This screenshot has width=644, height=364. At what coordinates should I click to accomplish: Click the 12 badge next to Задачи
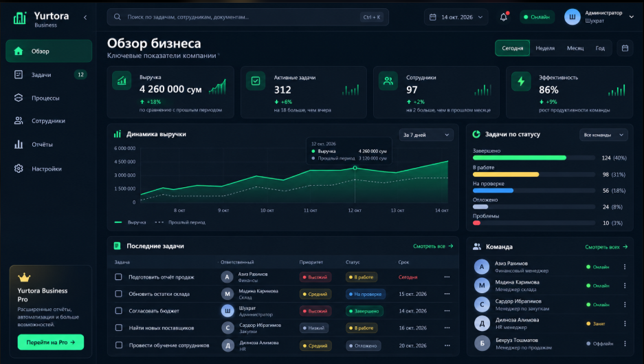pyautogui.click(x=80, y=74)
